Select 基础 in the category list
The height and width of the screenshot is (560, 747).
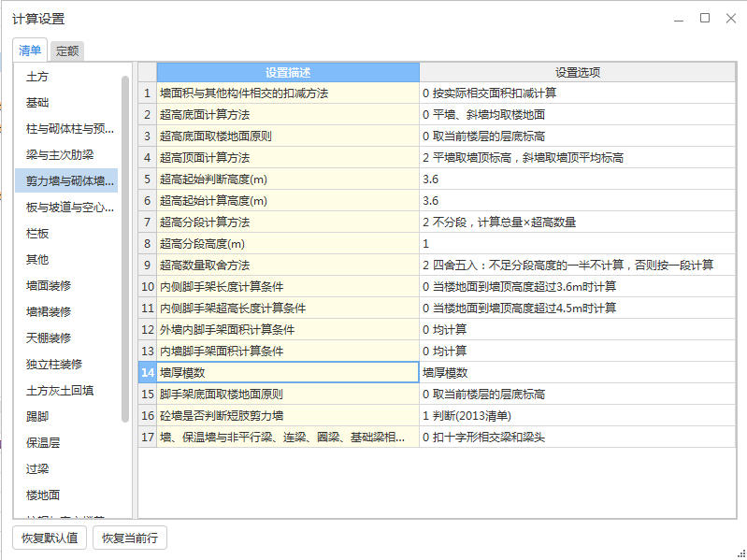point(66,103)
